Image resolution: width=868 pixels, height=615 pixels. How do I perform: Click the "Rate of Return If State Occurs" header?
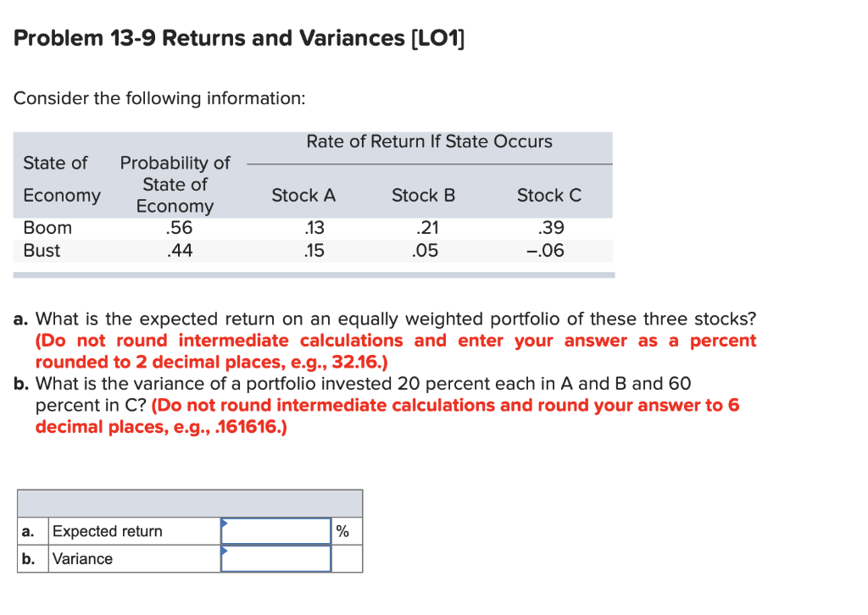[x=429, y=141]
